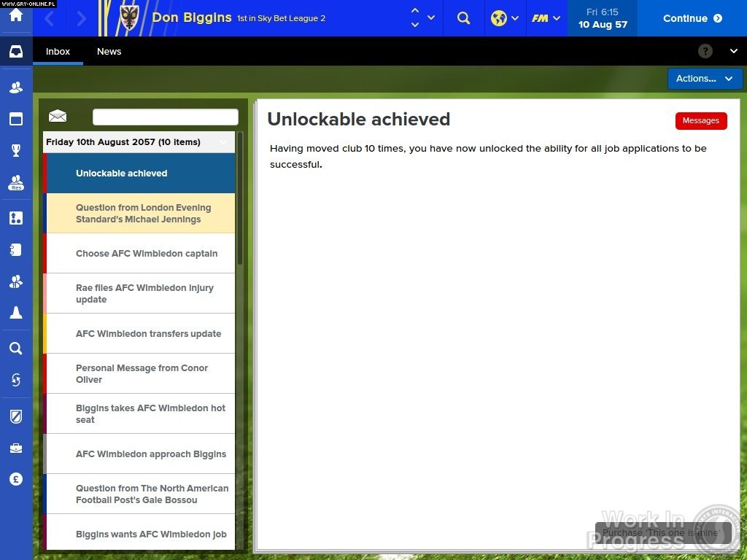This screenshot has height=560, width=747.
Task: Select the Inbox envelope icon in sidebar
Action: (x=16, y=51)
